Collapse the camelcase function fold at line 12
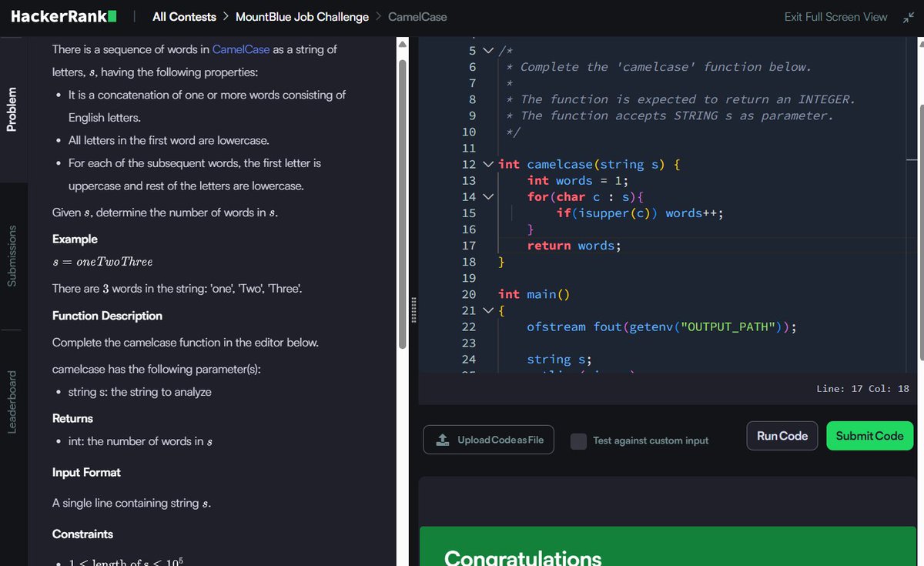Screen dimensions: 924x566 pyautogui.click(x=487, y=164)
